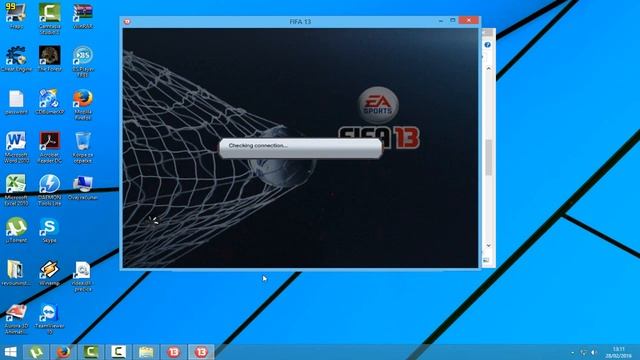Switch to the first FIFA 13 taskbar button
The height and width of the screenshot is (360, 640).
tap(173, 352)
